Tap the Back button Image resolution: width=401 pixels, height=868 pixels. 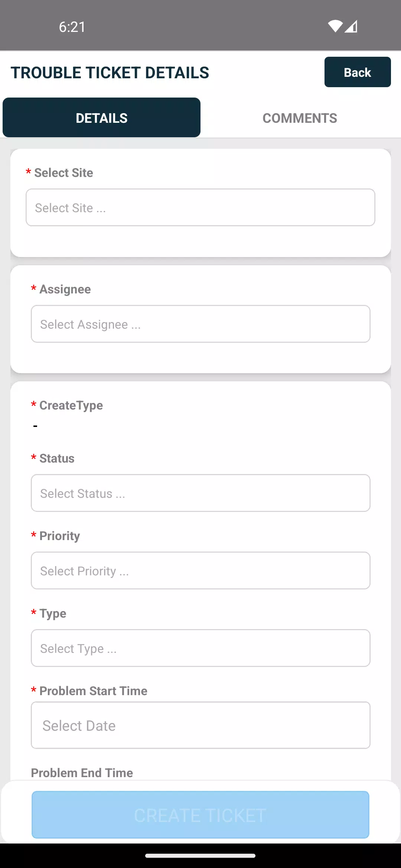(x=358, y=72)
